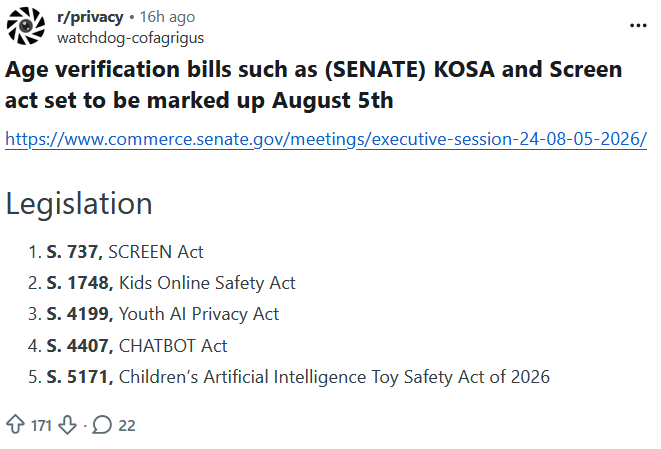This screenshot has height=449, width=661.
Task: Downvote the post with the down arrow
Action: (67, 425)
